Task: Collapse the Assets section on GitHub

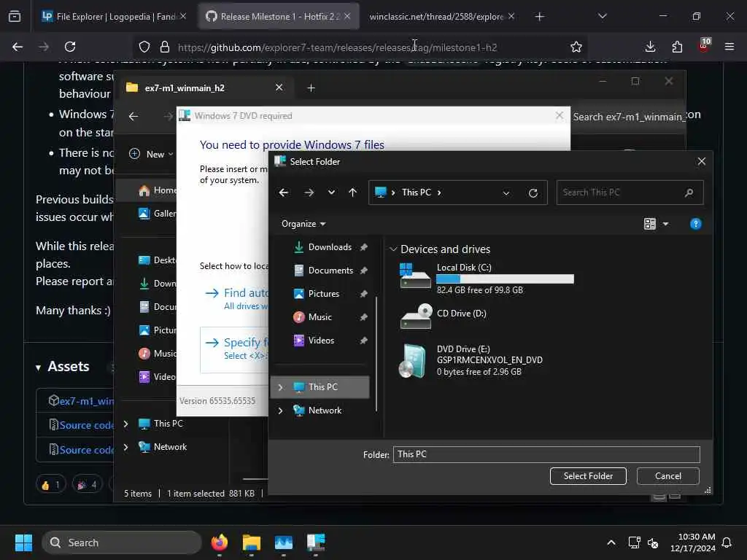Action: [38, 367]
